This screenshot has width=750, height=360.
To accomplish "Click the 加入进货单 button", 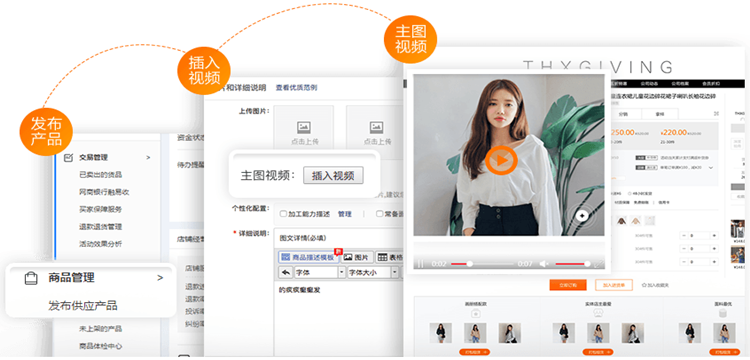I will point(614,285).
